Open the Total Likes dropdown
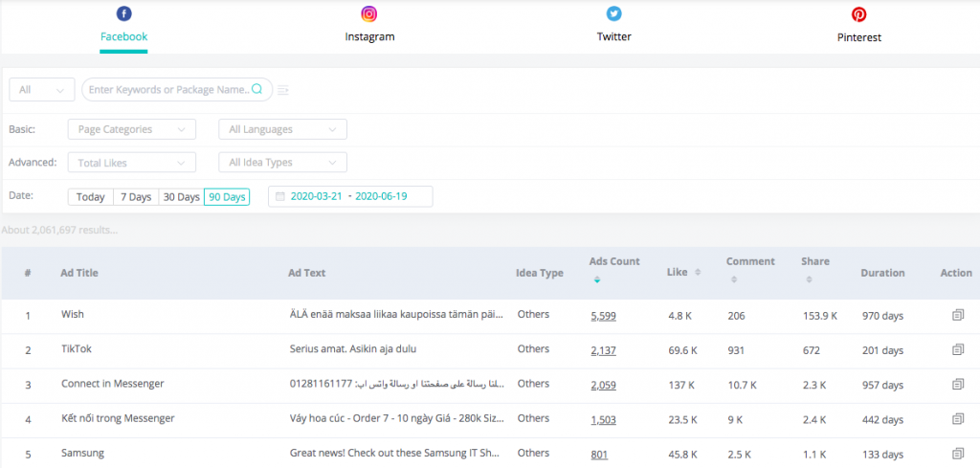Image resolution: width=980 pixels, height=468 pixels. click(132, 163)
